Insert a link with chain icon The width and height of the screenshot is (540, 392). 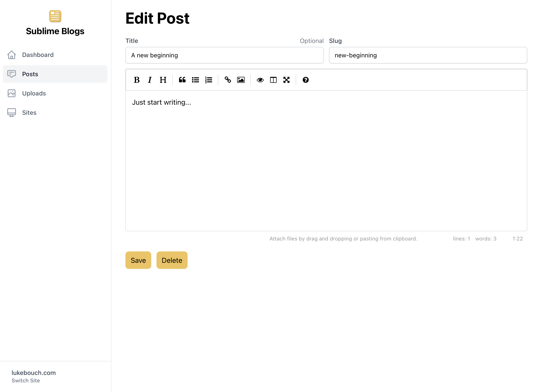click(228, 80)
